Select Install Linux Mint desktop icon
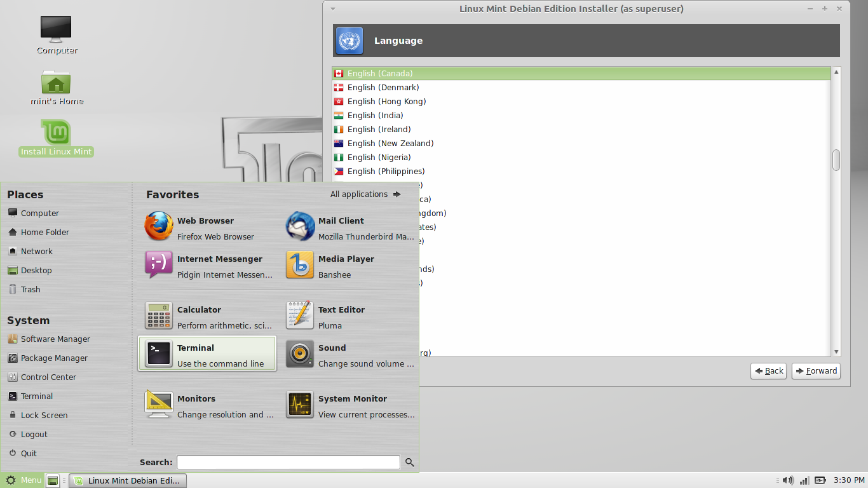Screen dimensions: 868x488 57,138
